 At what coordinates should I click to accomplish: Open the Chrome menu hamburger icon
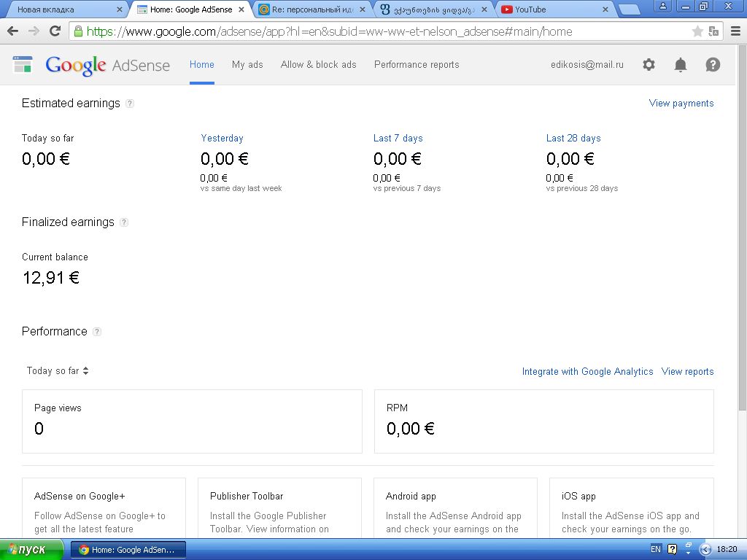click(735, 31)
